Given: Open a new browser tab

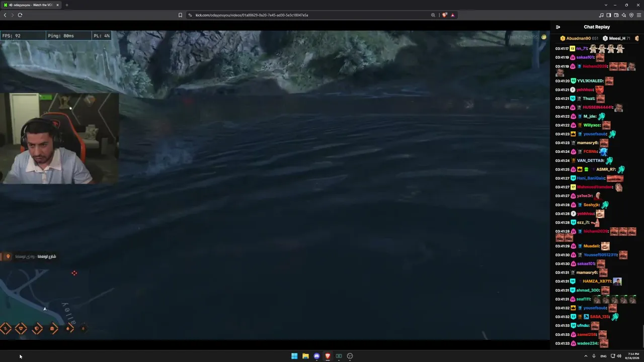Looking at the screenshot, I should click(x=66, y=5).
